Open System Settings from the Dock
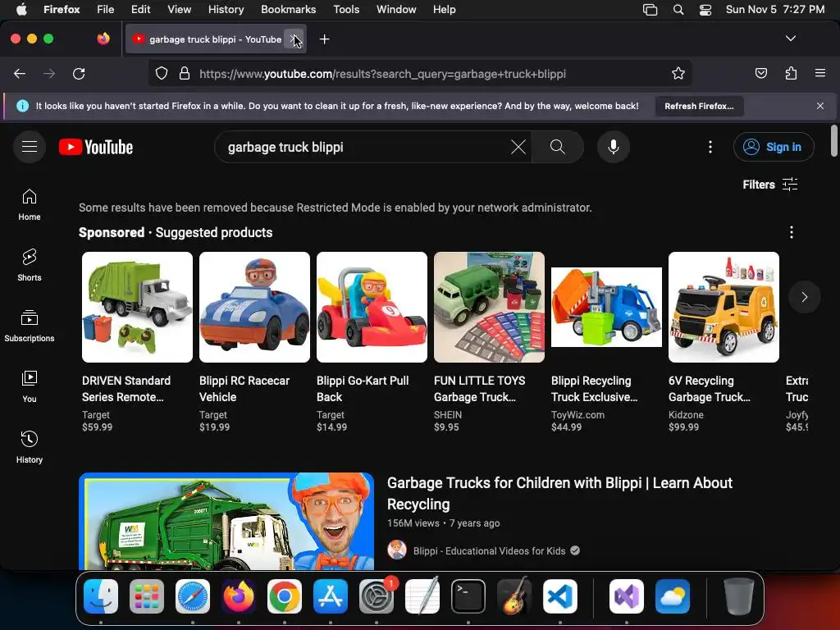This screenshot has width=840, height=630. tap(376, 596)
